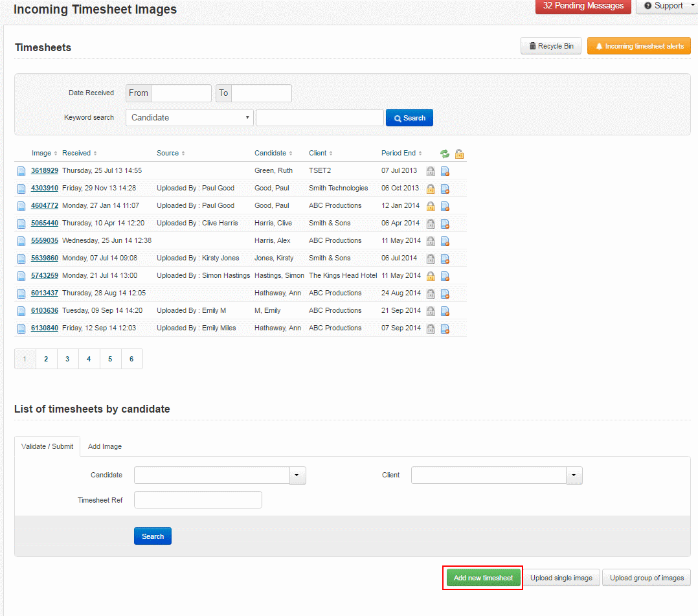Open the 32 Pending Messages button
This screenshot has height=616, width=698.
(x=583, y=6)
